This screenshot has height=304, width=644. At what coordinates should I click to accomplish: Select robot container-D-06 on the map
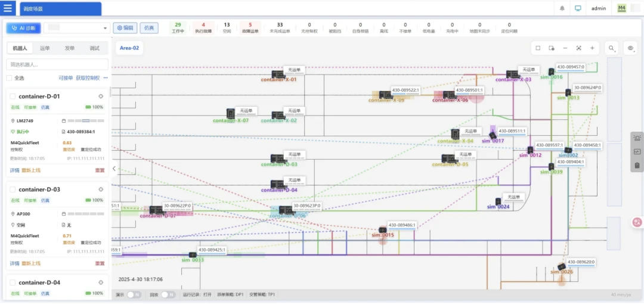click(286, 211)
